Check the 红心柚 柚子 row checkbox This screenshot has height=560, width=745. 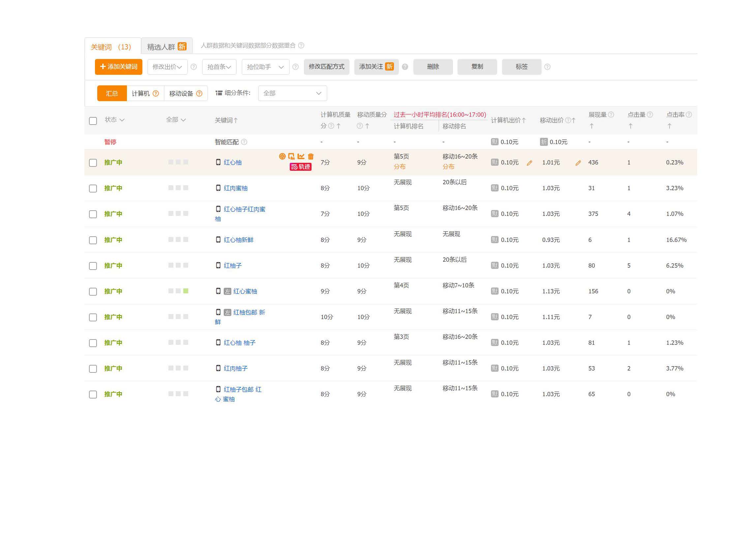[x=93, y=343]
